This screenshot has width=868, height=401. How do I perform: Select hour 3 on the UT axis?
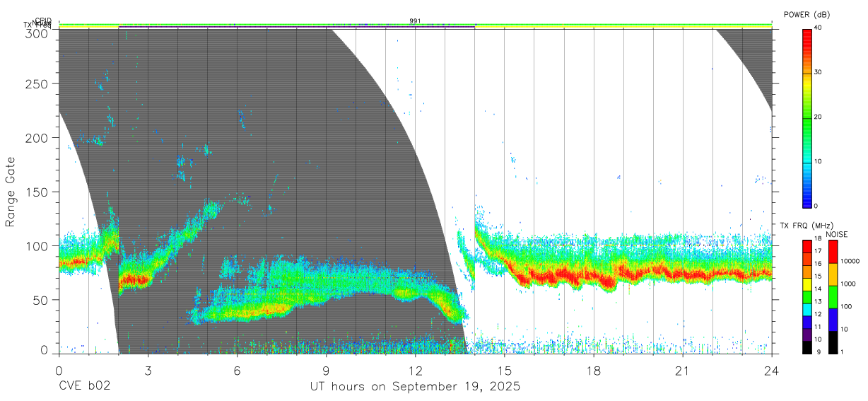[148, 371]
